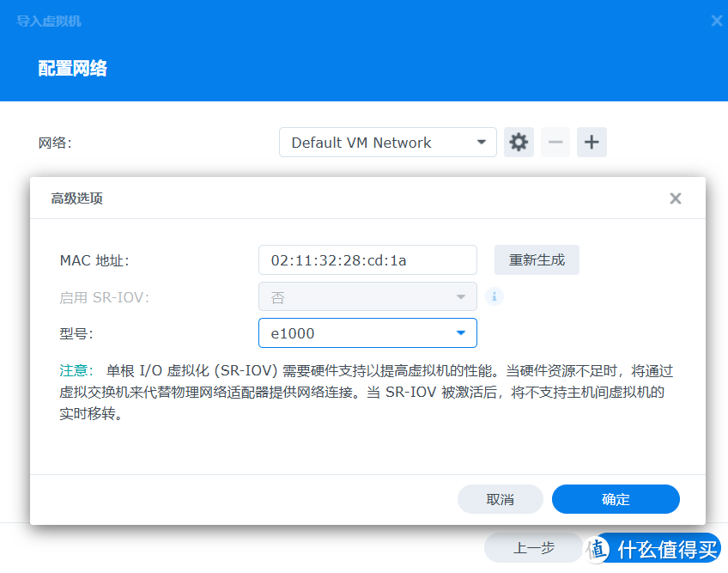Open network settings with the gear icon
Image resolution: width=728 pixels, height=573 pixels.
click(x=519, y=142)
